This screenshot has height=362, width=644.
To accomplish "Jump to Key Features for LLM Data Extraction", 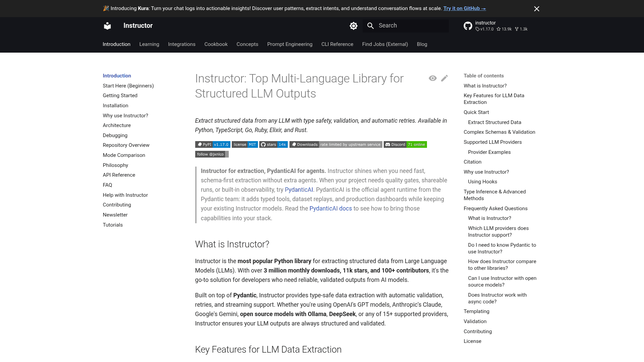I will click(494, 99).
